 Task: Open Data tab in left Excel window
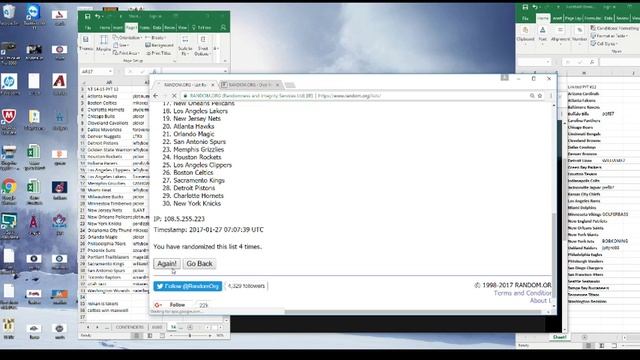pyautogui.click(x=157, y=27)
